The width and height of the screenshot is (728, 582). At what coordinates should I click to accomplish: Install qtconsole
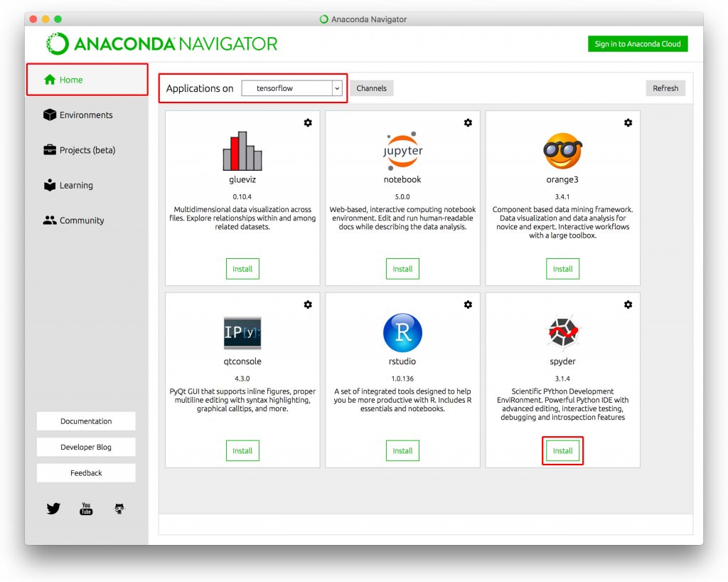pyautogui.click(x=242, y=450)
